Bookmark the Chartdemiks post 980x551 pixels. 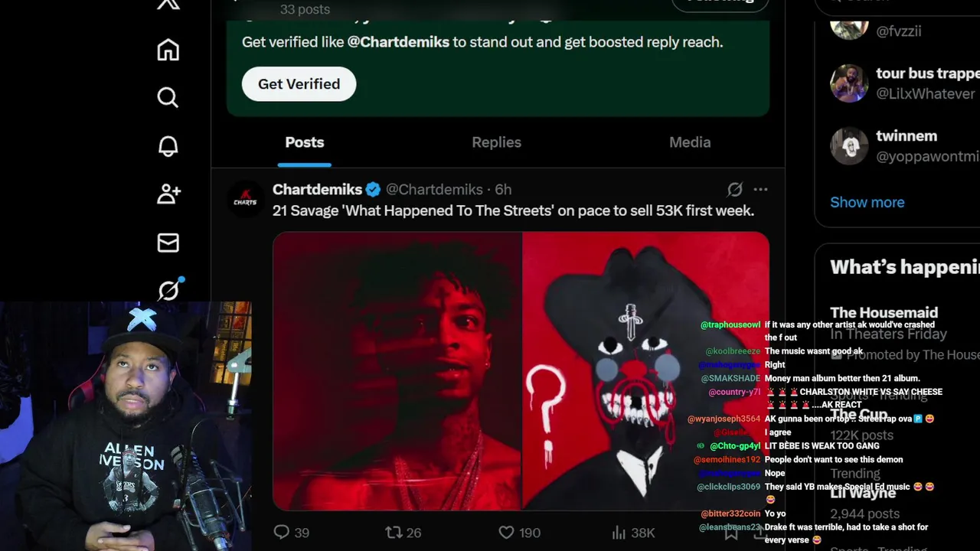(731, 533)
